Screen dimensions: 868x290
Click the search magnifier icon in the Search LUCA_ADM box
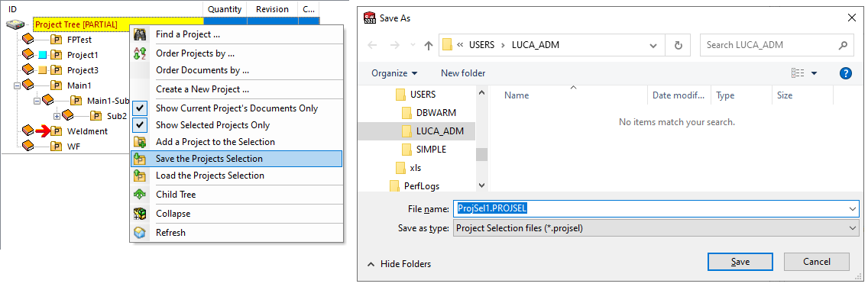pyautogui.click(x=843, y=45)
